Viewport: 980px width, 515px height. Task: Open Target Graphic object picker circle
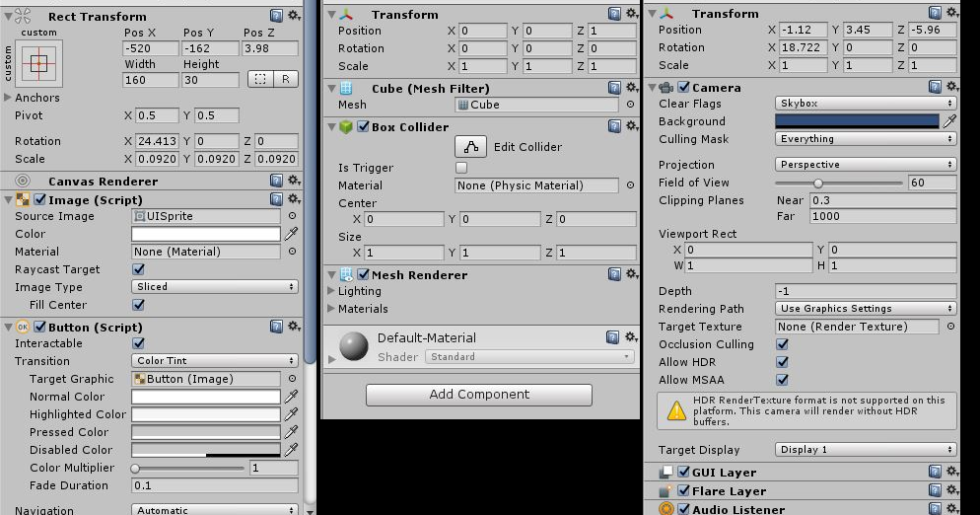(x=292, y=379)
